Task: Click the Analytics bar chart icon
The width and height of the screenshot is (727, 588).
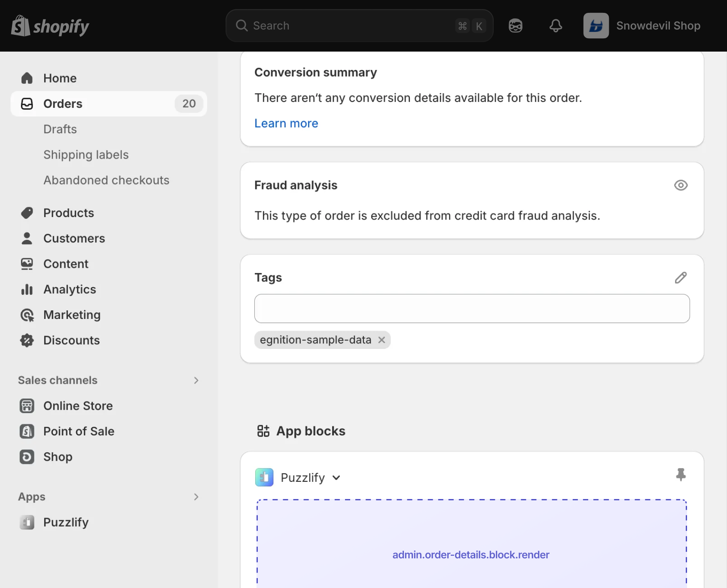Action: (x=27, y=289)
